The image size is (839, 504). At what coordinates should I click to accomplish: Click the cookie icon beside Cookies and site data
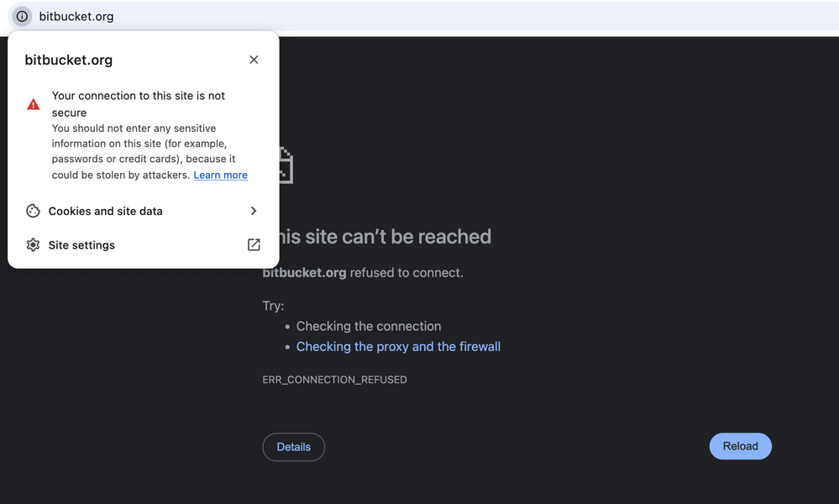pos(34,211)
